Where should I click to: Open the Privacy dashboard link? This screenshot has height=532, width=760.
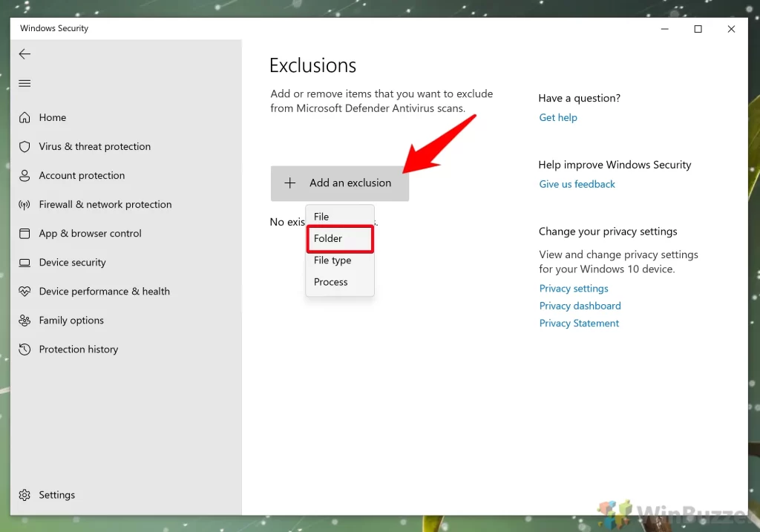click(580, 305)
